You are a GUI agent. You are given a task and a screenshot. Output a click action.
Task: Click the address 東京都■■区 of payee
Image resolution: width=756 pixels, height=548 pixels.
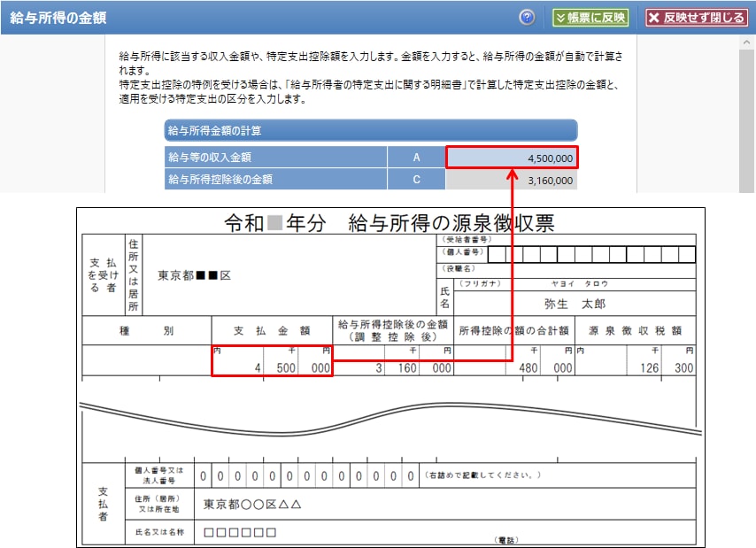[194, 275]
